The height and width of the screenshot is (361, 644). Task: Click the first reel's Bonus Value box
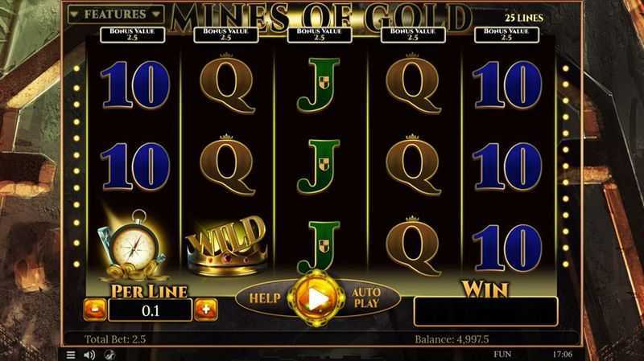pos(132,35)
